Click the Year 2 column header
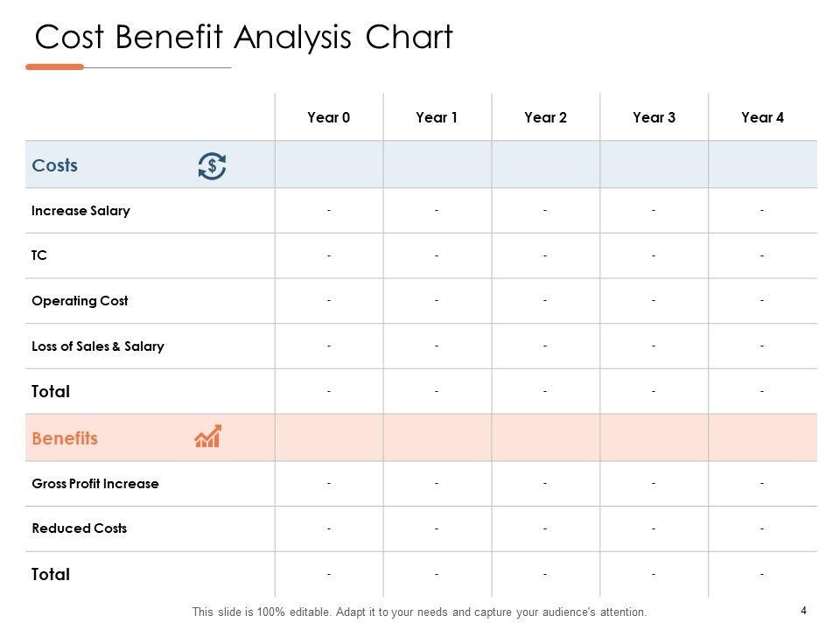This screenshot has height=630, width=840. (545, 117)
